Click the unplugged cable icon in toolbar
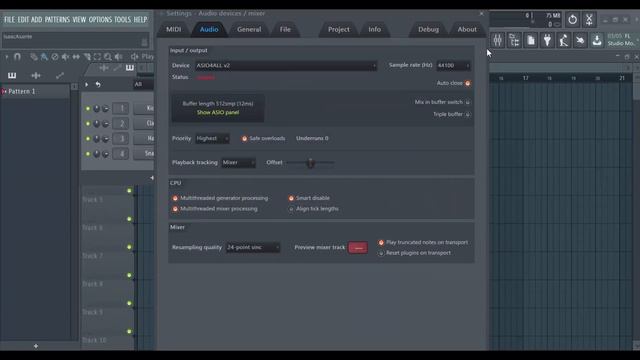The height and width of the screenshot is (360, 640). [580, 40]
